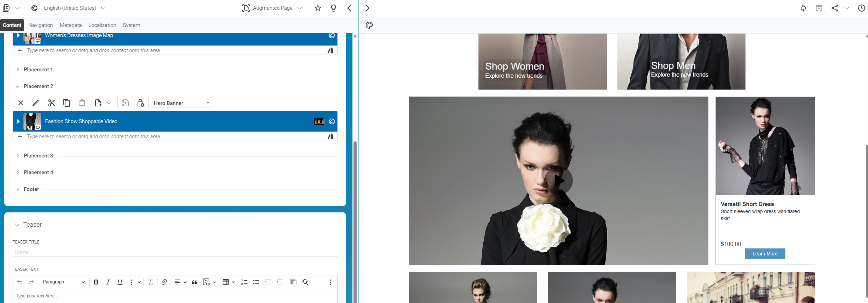Click the pencil edit icon in Placement 2 toolbar
This screenshot has height=303, width=868.
coord(36,103)
